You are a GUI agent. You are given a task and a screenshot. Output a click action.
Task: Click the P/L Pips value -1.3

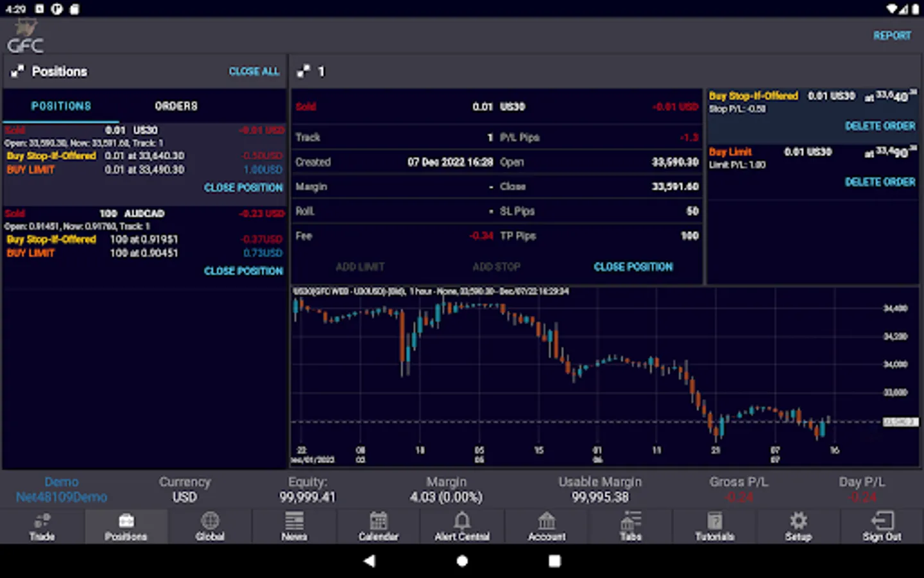tap(690, 137)
